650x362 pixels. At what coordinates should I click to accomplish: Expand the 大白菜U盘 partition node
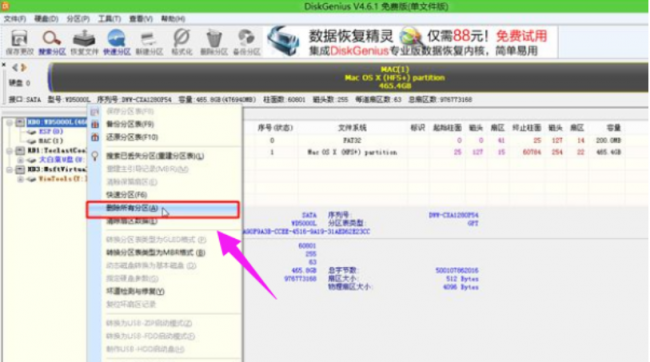click(x=20, y=160)
